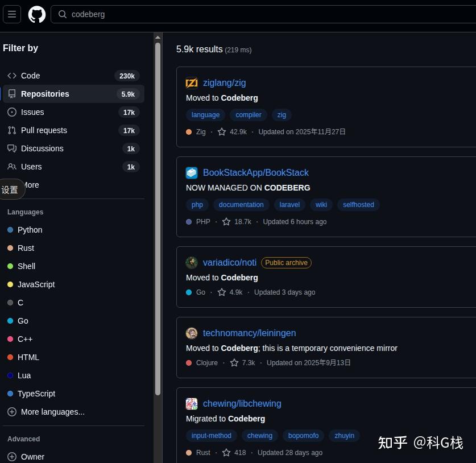Image resolution: width=476 pixels, height=463 pixels.
Task: Star icon for ziglang/zig 42.9k
Action: coord(222,132)
